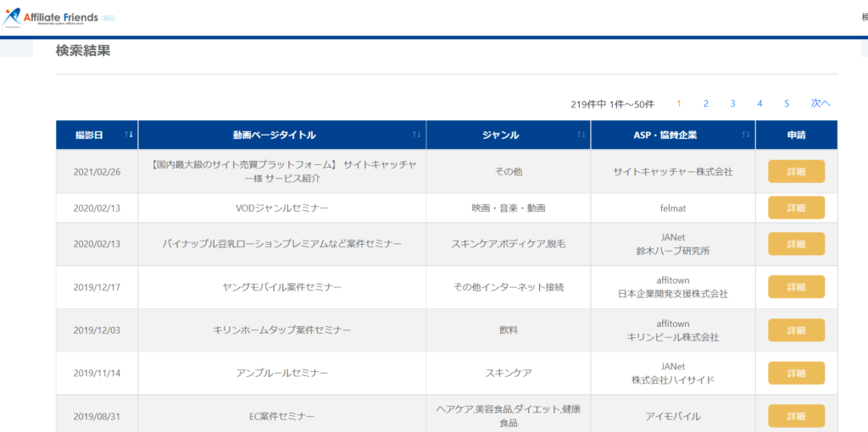868x432 pixels.
Task: Open 詳細 for ヤングモバイル案件セミナー row
Action: click(796, 287)
